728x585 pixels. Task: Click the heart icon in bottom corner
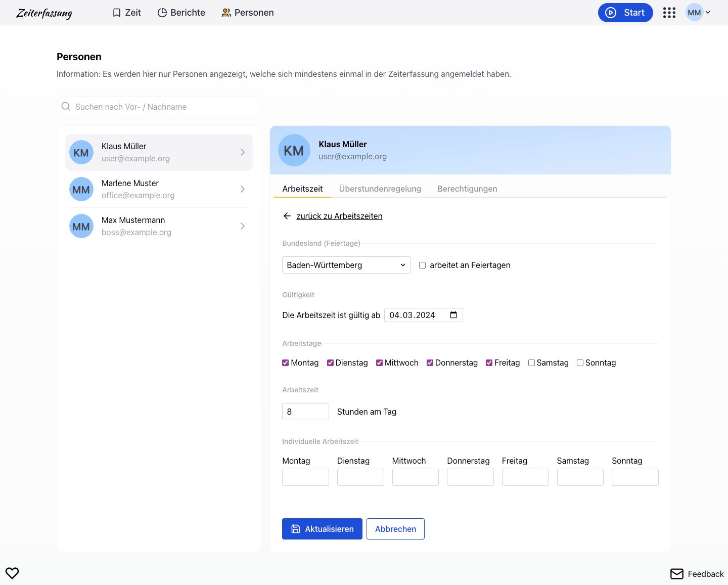(12, 573)
